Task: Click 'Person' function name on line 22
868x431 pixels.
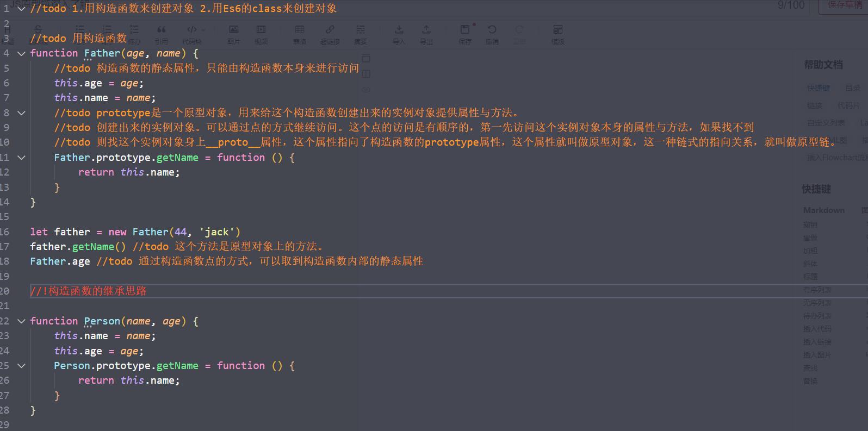Action: [x=102, y=321]
